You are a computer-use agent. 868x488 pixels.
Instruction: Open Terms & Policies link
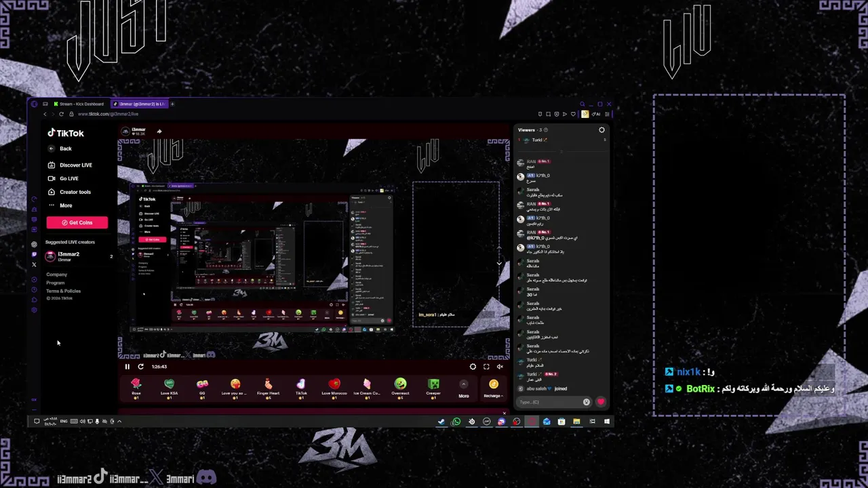pos(64,291)
